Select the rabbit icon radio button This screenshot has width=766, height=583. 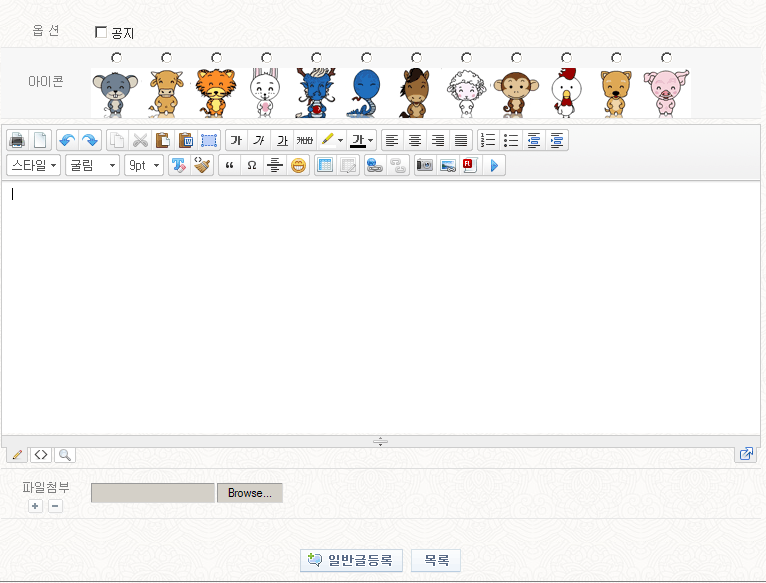pos(266,58)
